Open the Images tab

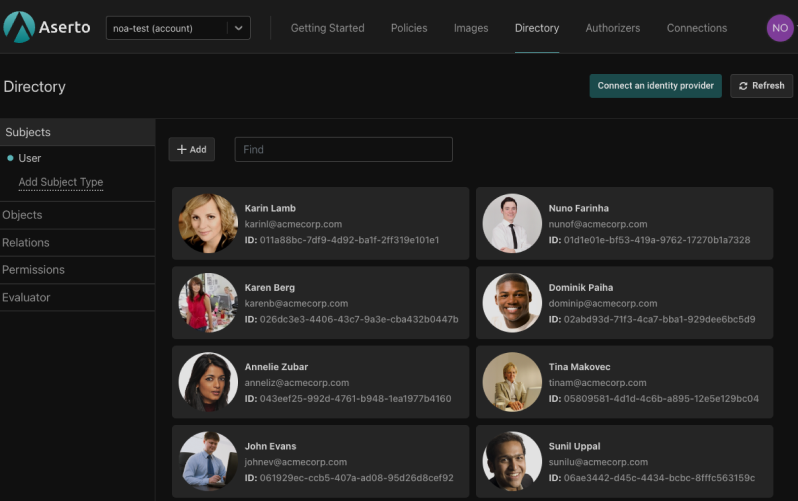471,28
